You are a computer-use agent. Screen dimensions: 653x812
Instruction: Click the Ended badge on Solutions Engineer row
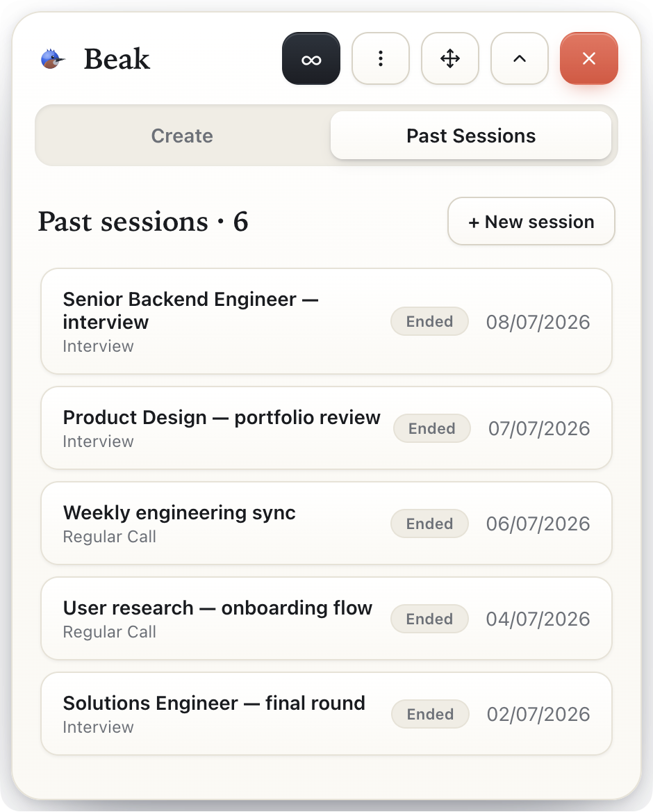point(430,714)
